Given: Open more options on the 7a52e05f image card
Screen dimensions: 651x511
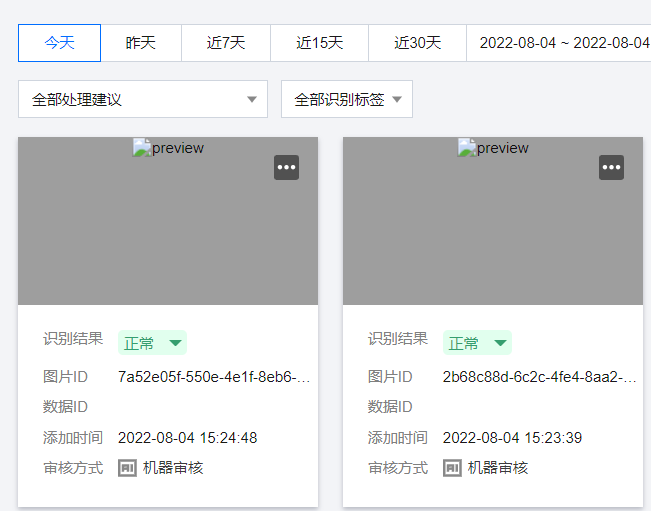Looking at the screenshot, I should [286, 167].
